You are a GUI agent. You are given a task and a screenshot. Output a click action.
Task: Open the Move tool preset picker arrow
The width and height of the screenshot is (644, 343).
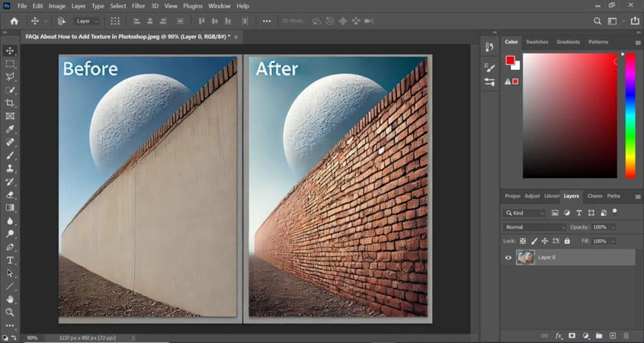46,21
